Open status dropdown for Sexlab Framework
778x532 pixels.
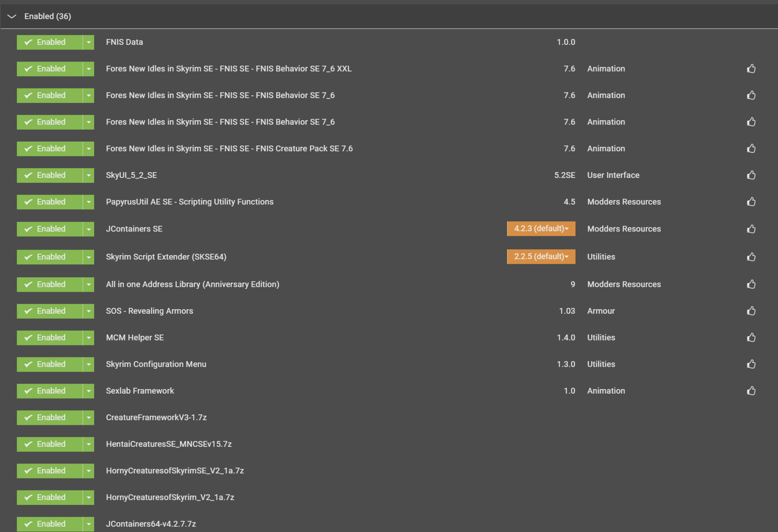pyautogui.click(x=88, y=391)
